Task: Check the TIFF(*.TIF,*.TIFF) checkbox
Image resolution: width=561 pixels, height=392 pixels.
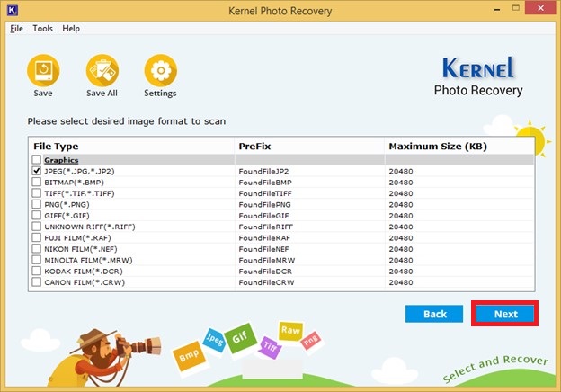Action: [37, 192]
